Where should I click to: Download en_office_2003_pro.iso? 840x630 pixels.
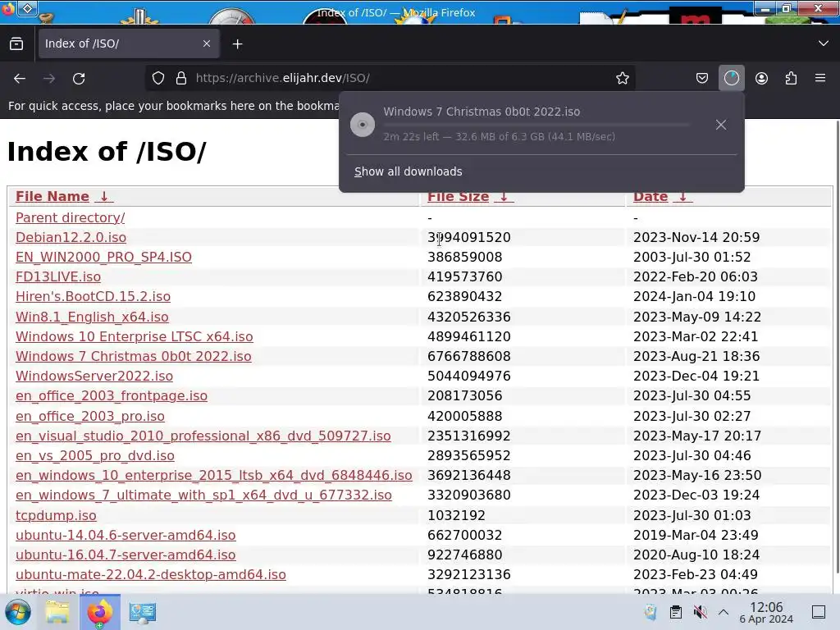[90, 416]
